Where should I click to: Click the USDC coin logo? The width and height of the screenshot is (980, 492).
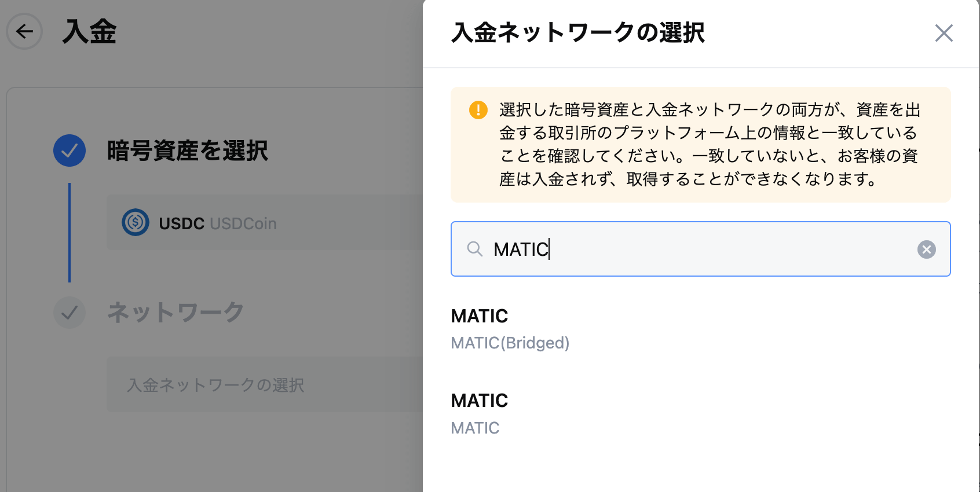click(x=136, y=222)
